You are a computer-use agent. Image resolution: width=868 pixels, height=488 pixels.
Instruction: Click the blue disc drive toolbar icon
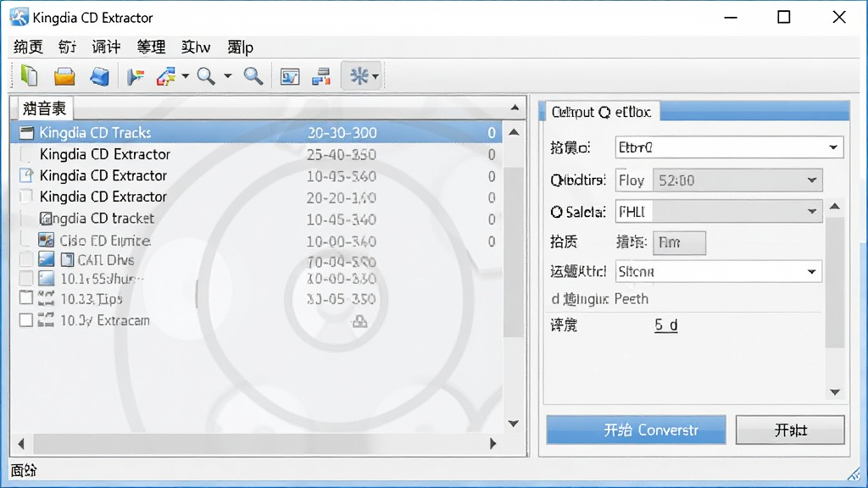click(100, 76)
